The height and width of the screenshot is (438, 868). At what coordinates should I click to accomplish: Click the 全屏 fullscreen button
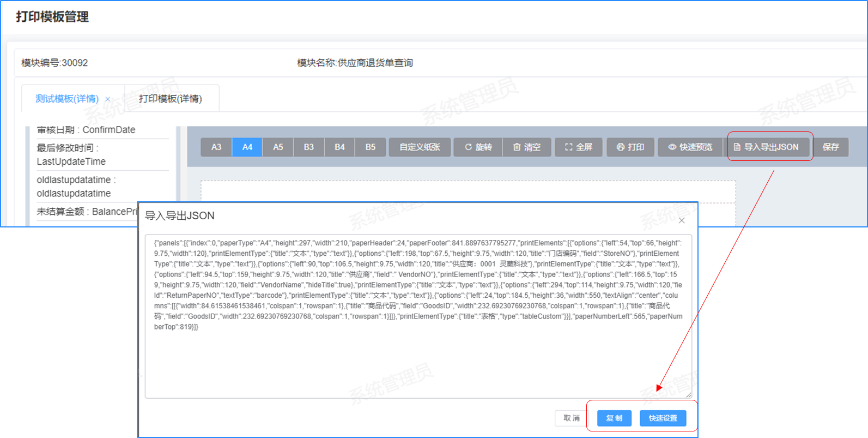579,147
